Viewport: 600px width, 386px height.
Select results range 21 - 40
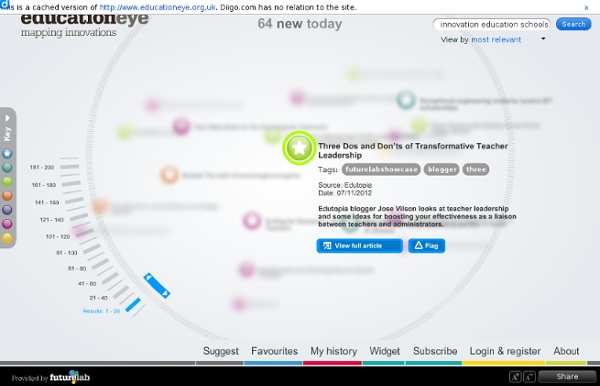coord(98,298)
